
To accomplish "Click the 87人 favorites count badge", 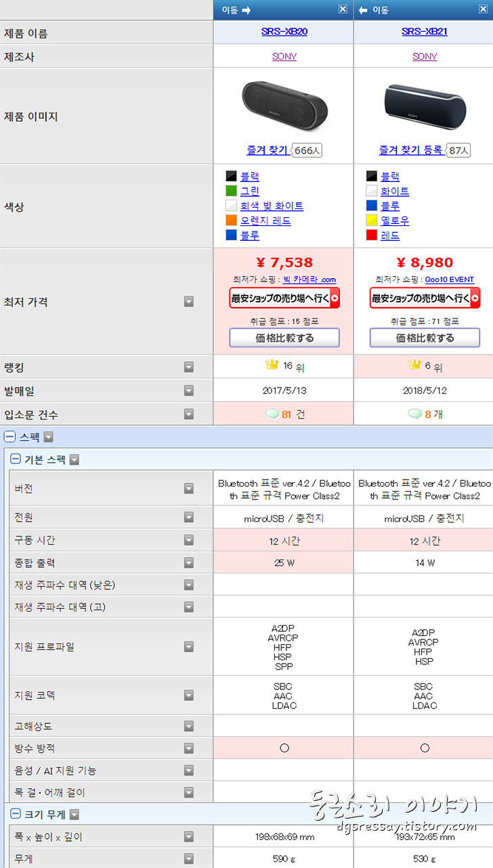I will click(458, 151).
